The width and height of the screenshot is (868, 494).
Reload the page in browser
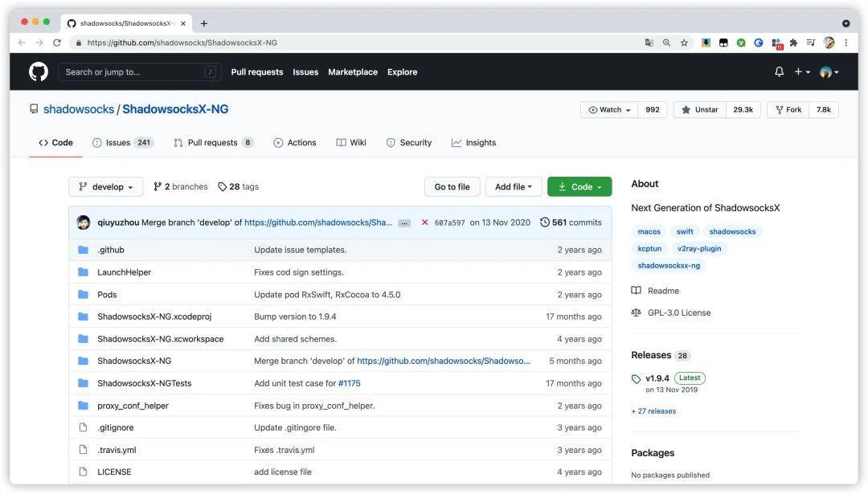pos(56,43)
